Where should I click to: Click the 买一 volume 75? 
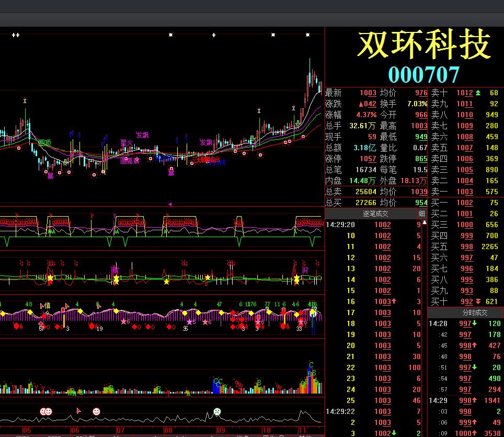point(494,203)
